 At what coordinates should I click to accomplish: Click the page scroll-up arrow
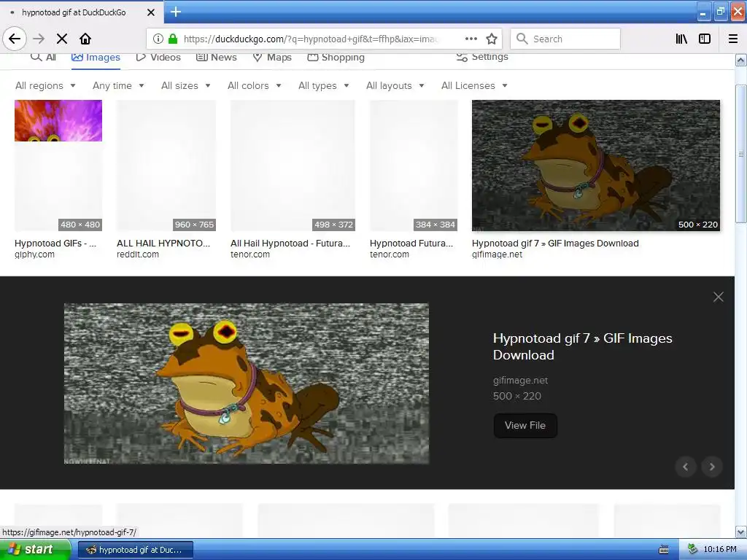pos(740,60)
